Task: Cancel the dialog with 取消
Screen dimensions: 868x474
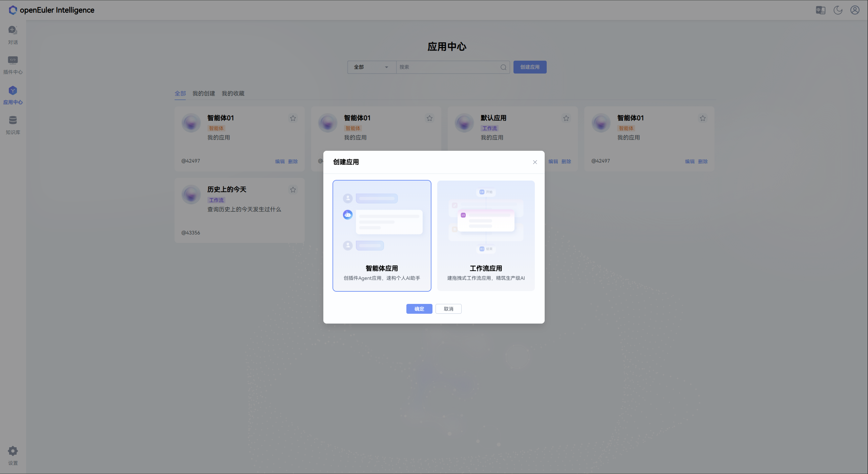Action: click(448, 309)
